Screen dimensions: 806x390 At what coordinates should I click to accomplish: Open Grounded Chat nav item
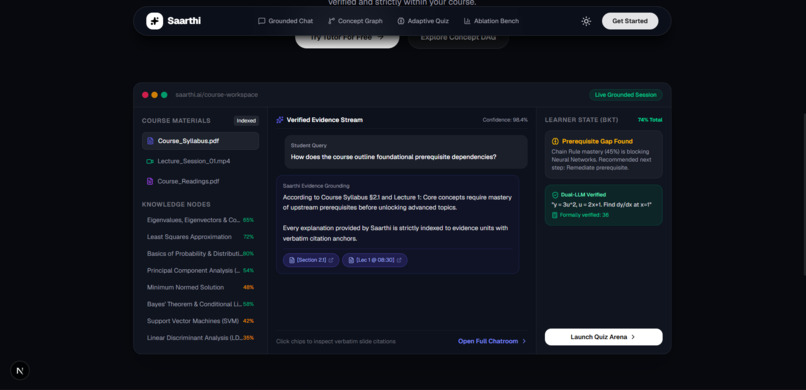pyautogui.click(x=285, y=21)
